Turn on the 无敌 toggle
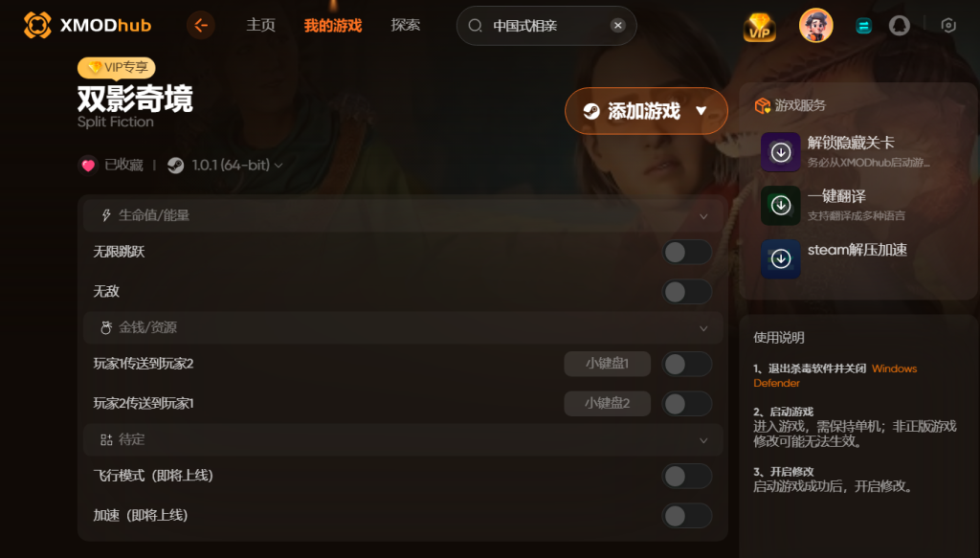This screenshot has width=980, height=558. (687, 292)
